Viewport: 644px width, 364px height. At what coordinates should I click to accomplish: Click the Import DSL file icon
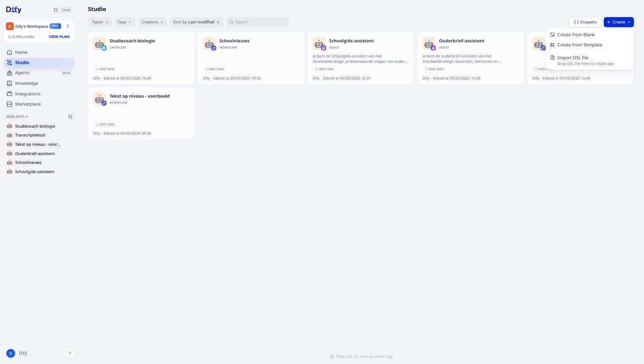[x=552, y=57]
